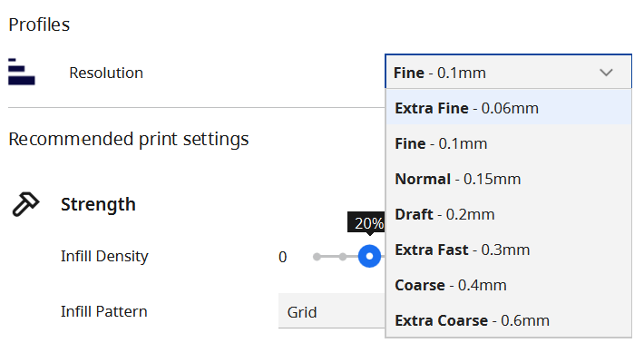Click the Strength section heading
This screenshot has width=644, height=343.
(x=98, y=204)
